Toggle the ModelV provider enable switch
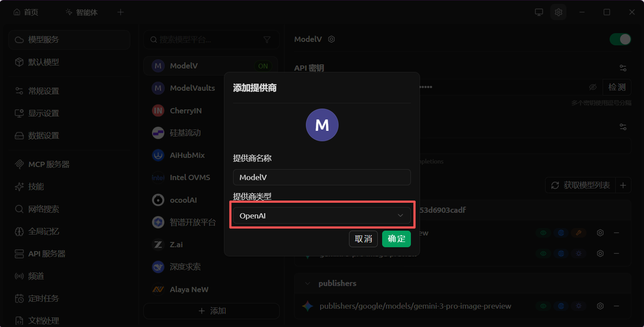Screen dimensions: 644x327 point(620,39)
